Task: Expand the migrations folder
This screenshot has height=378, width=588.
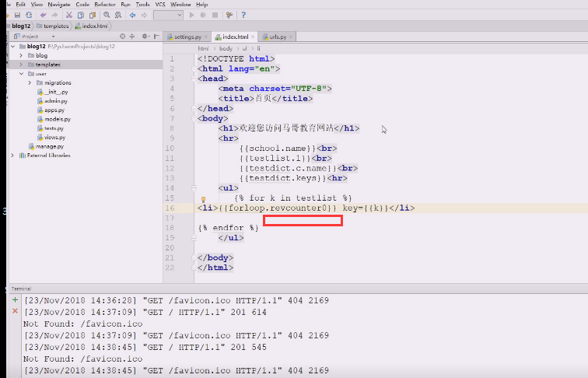Action: click(30, 82)
